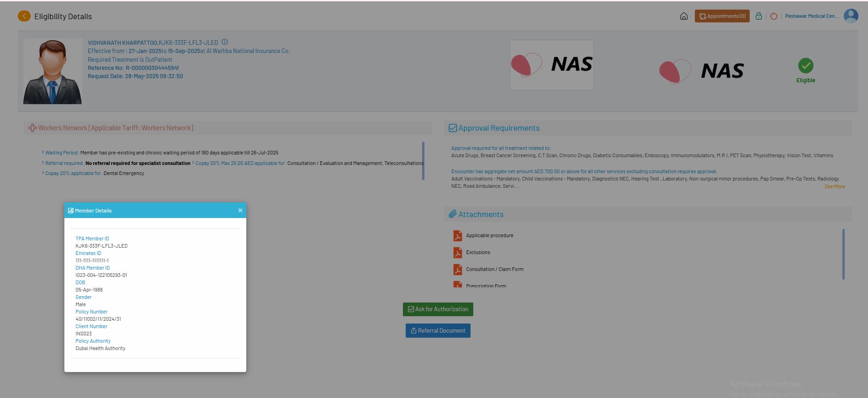Click the boxed NAS logo image

552,65
